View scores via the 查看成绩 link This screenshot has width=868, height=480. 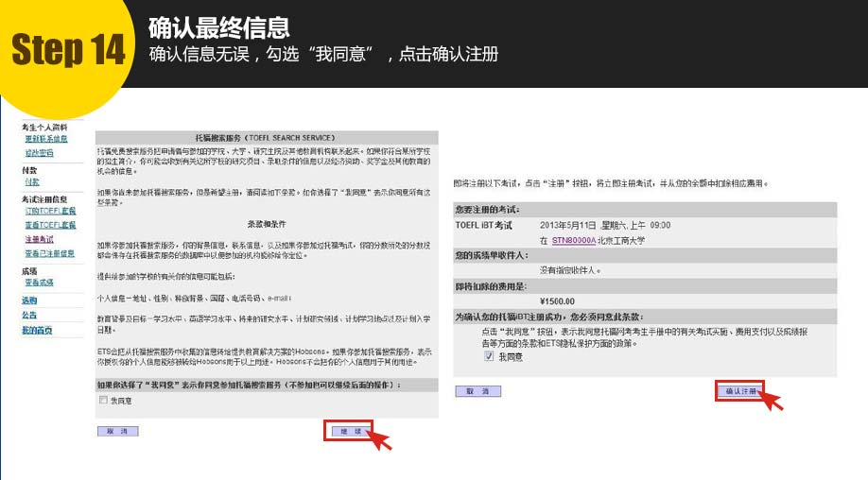pos(39,283)
